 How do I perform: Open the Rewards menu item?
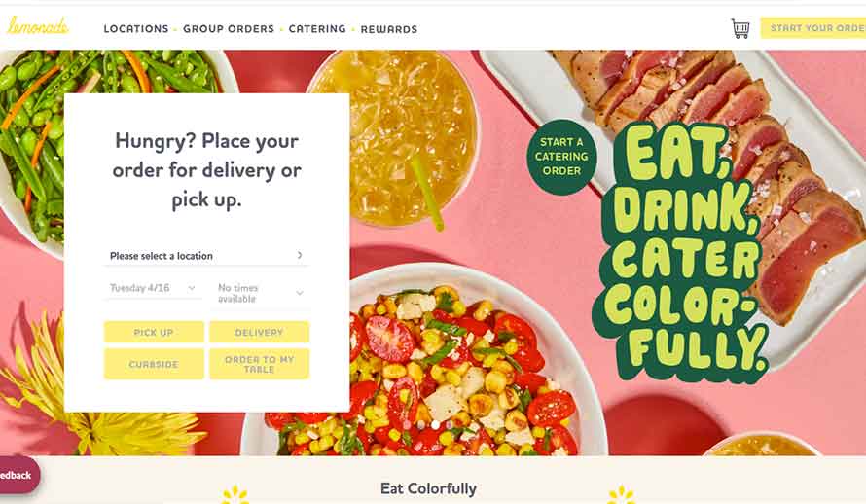[x=389, y=29]
